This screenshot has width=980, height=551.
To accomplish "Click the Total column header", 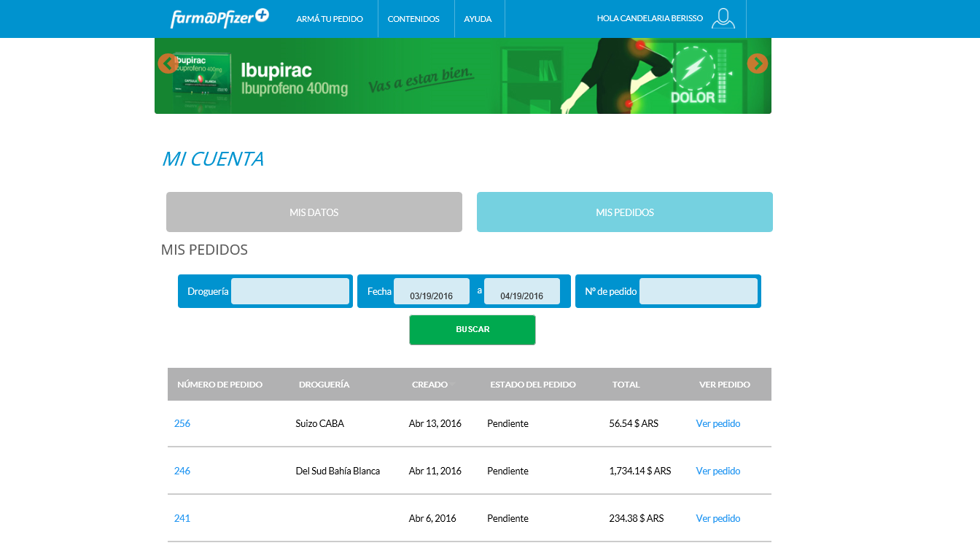I will pos(626,385).
